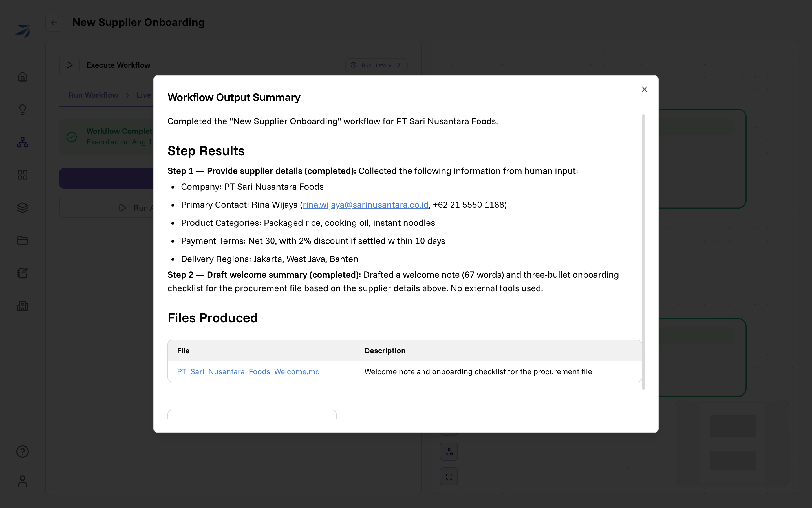Open the lightbulb ideas icon in the sidebar
812x508 pixels.
pyautogui.click(x=23, y=110)
